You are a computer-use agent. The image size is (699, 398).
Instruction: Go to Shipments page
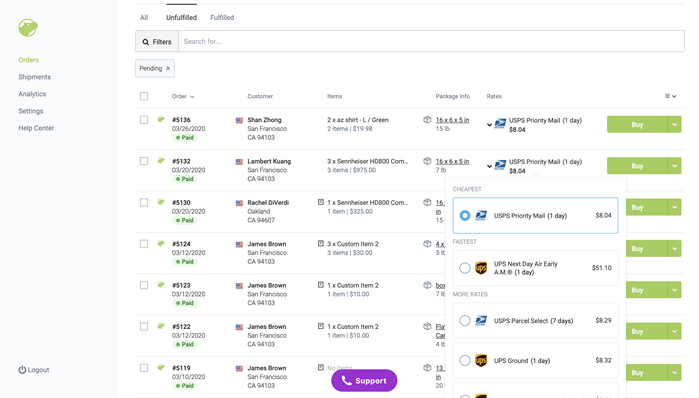[34, 77]
